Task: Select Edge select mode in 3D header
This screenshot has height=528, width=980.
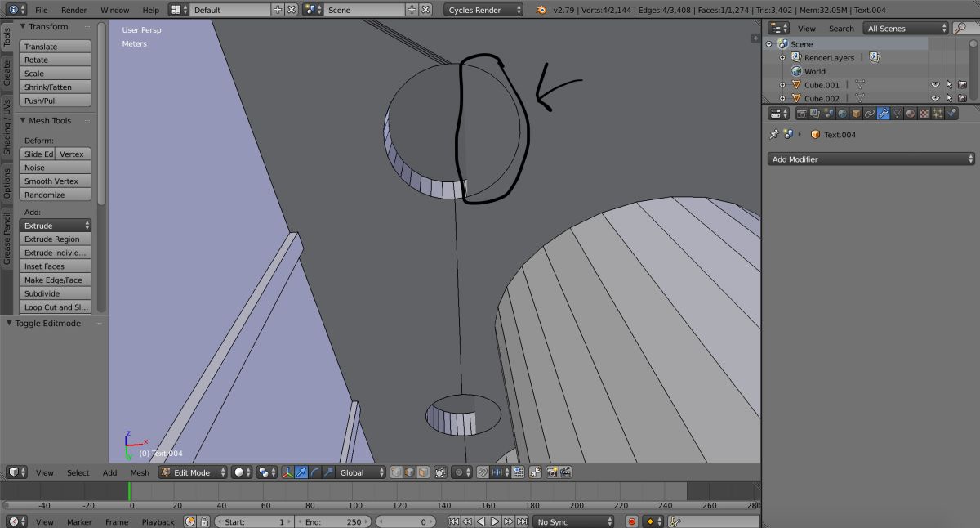Action: tap(411, 472)
